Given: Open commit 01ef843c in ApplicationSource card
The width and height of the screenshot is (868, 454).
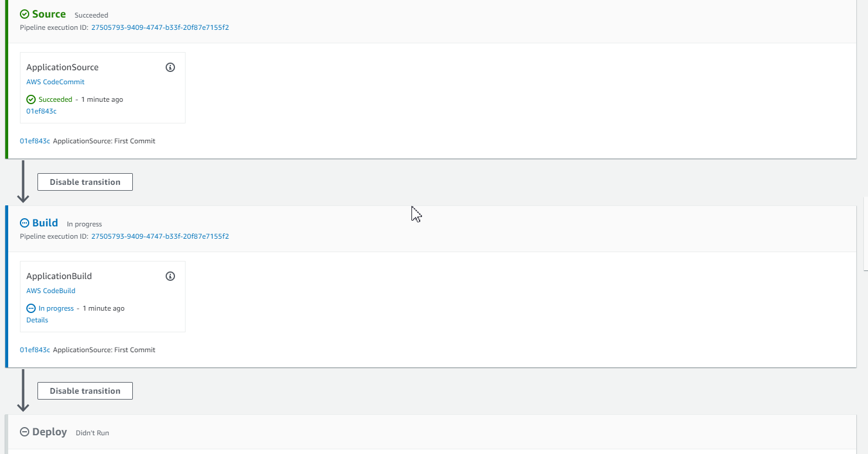Looking at the screenshot, I should [x=42, y=111].
